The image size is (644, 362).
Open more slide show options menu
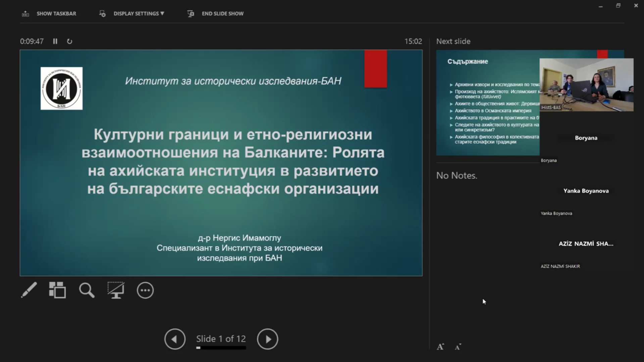pos(145,290)
